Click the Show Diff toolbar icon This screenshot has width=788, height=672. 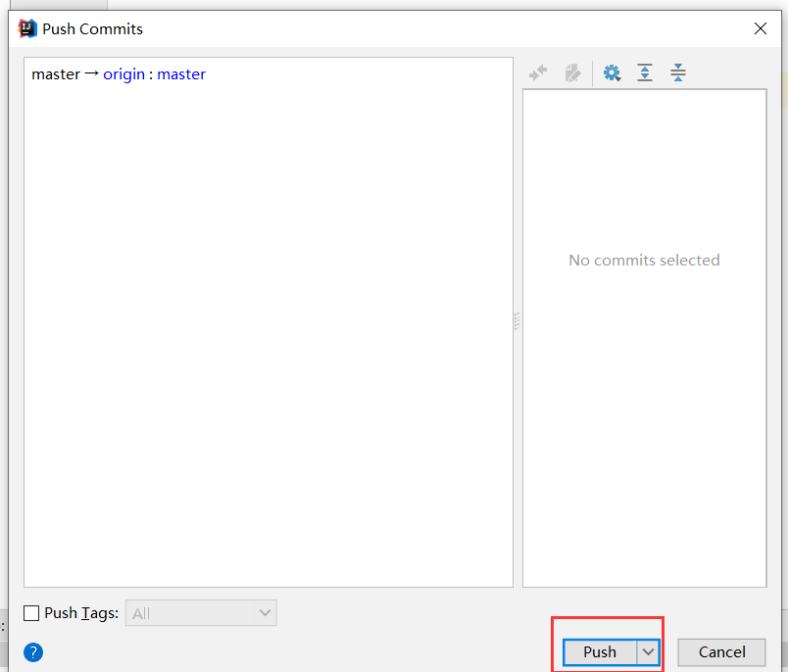point(538,72)
